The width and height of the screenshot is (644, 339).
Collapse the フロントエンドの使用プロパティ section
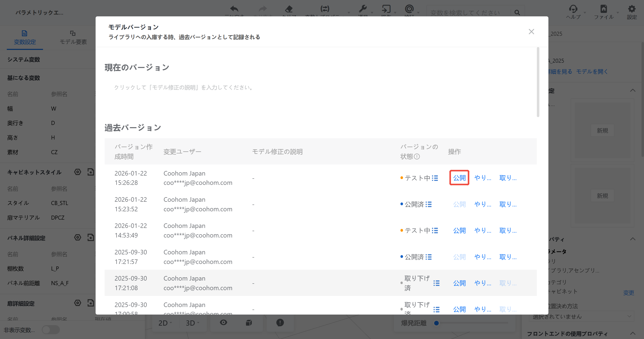(633, 333)
